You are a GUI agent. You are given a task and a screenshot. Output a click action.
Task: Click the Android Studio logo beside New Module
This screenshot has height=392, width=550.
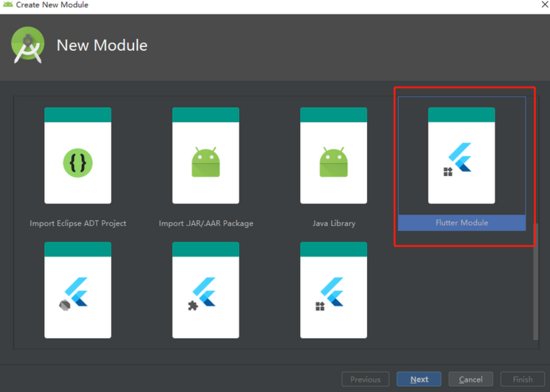pyautogui.click(x=28, y=45)
